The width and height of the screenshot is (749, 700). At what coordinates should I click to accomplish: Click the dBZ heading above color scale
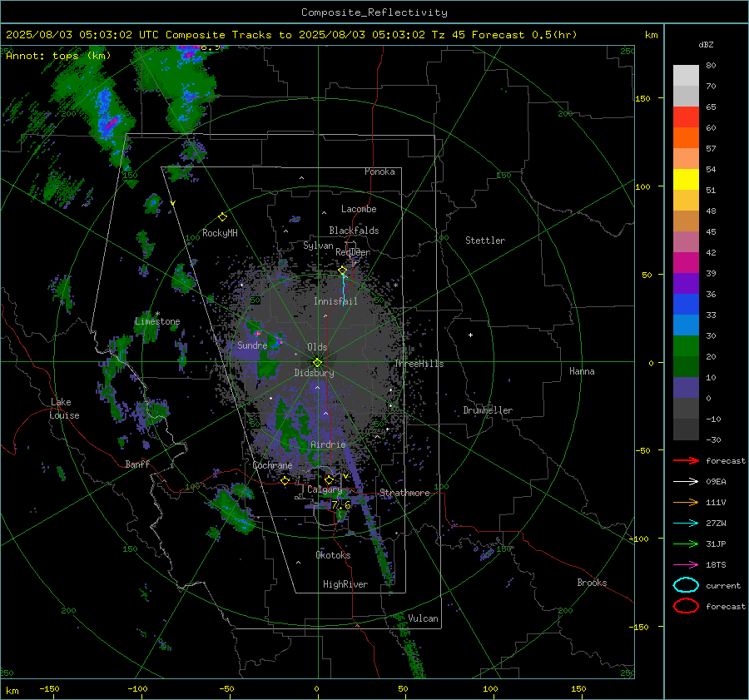(x=706, y=44)
